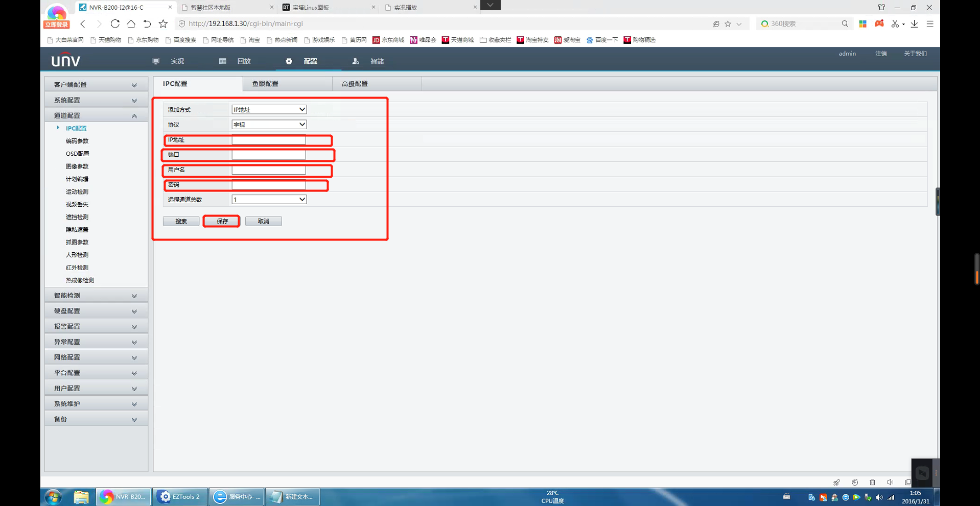Click the bookmark star icon in toolbar
Screen dimensions: 980x506
[x=163, y=23]
